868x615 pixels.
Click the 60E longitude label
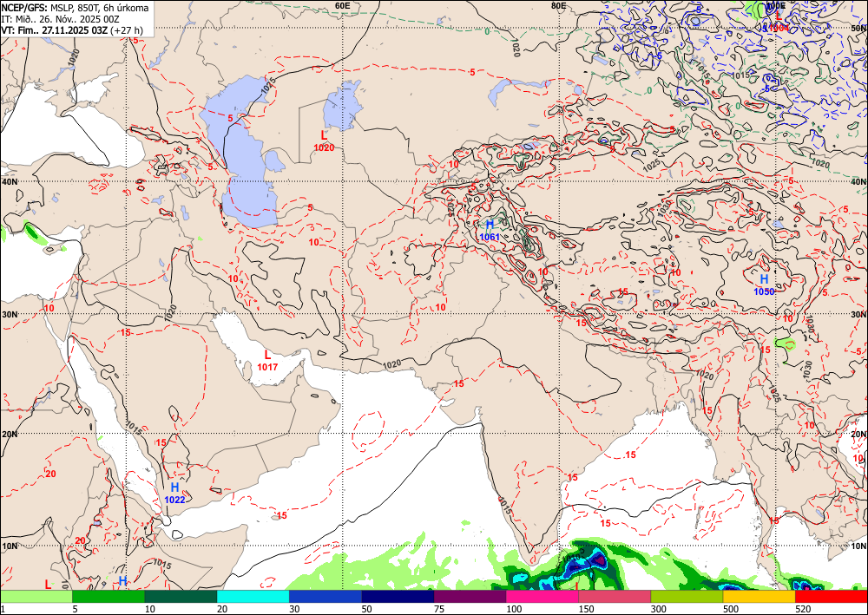[x=343, y=5]
